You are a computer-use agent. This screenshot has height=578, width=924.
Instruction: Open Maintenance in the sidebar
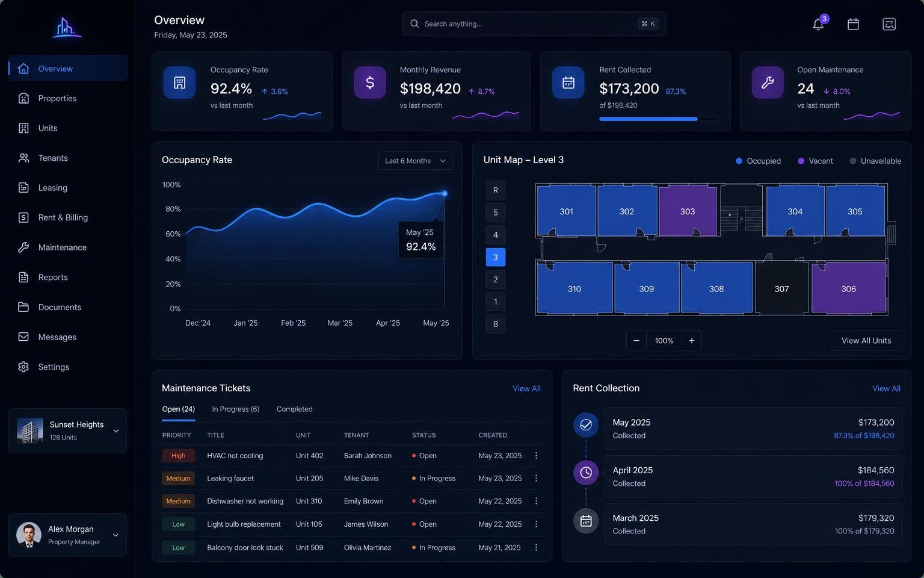point(68,247)
